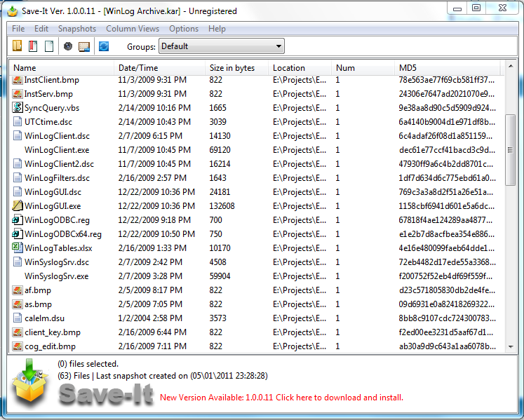Click the vertical scrollbar down arrow

click(511, 347)
